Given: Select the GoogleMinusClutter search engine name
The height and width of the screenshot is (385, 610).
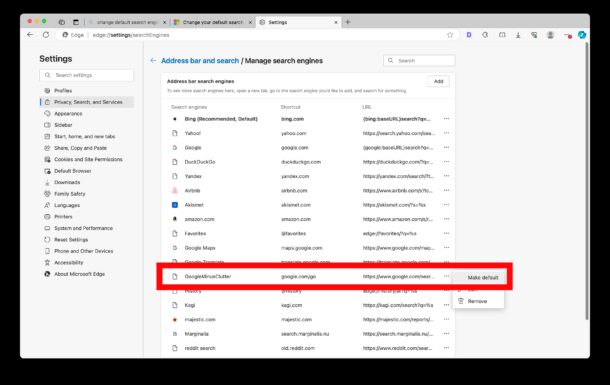Looking at the screenshot, I should click(x=208, y=276).
